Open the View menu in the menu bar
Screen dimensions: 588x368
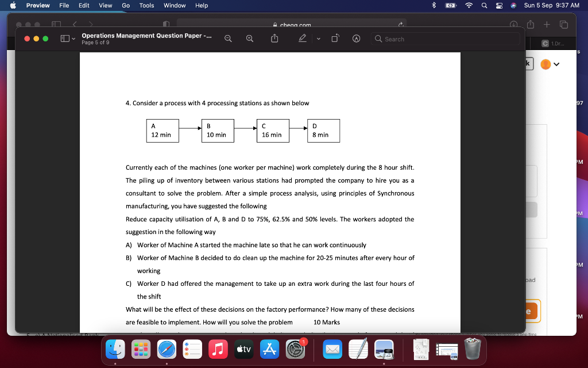105,6
